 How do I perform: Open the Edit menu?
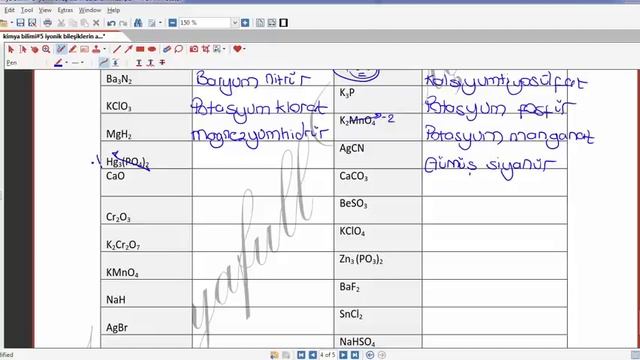(9, 10)
